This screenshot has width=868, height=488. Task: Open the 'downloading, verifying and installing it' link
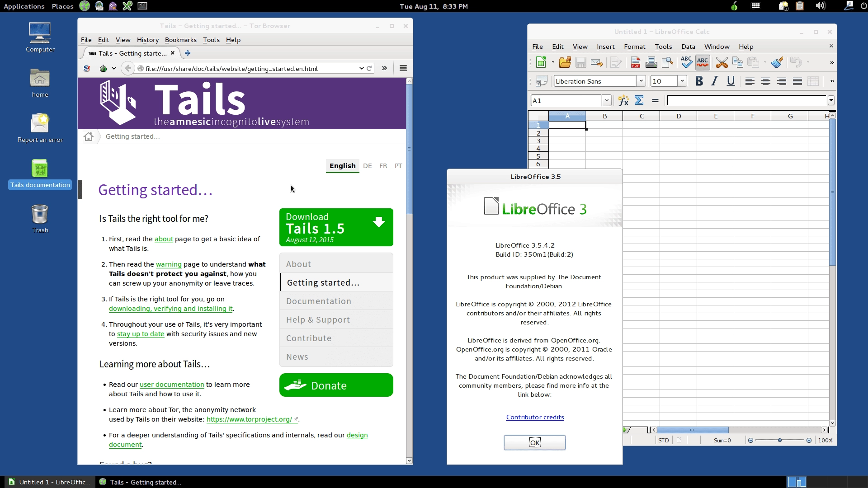[x=170, y=309]
